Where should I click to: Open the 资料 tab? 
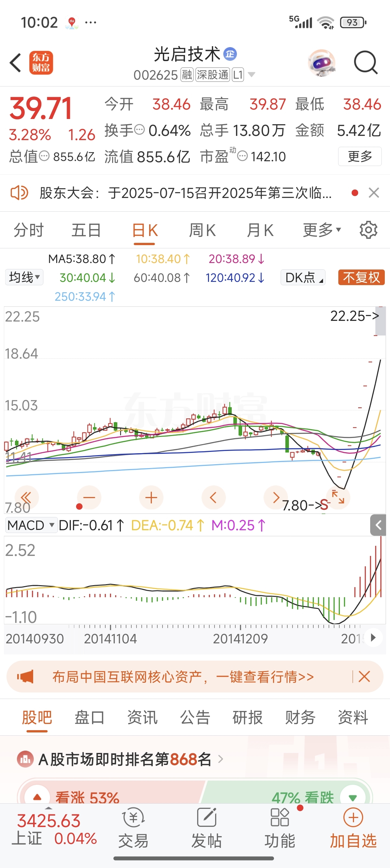coord(353,717)
